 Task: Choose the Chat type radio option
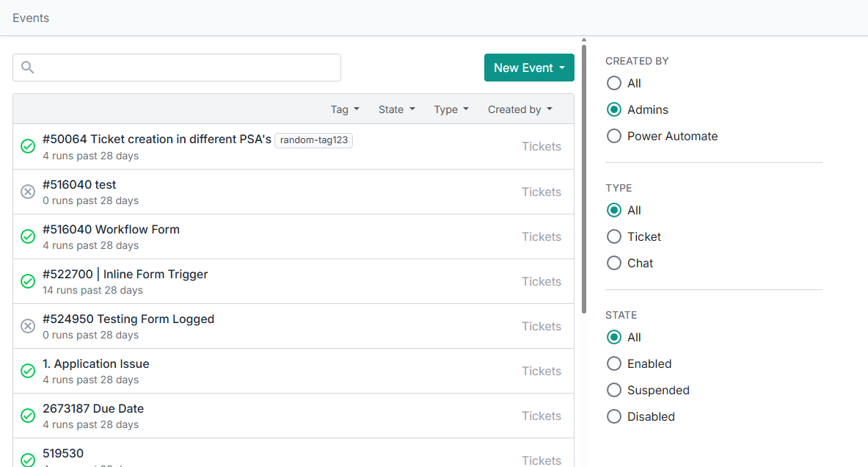coord(614,263)
